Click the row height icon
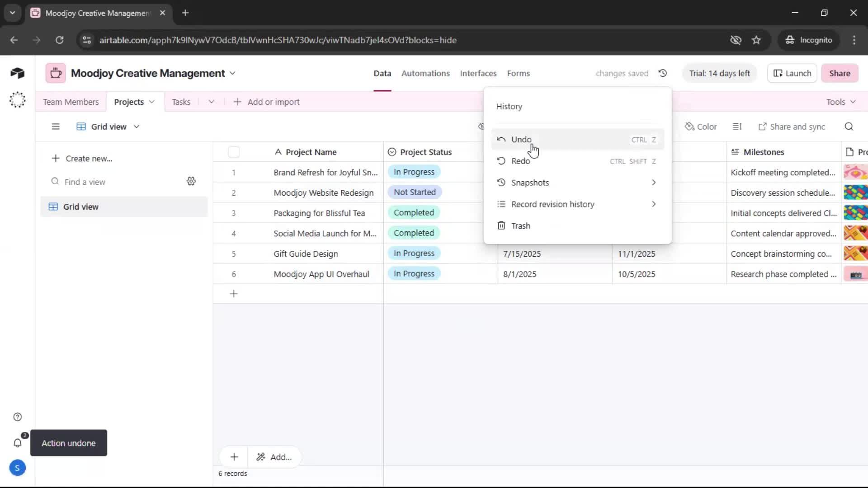Viewport: 868px width, 488px height. 737,127
